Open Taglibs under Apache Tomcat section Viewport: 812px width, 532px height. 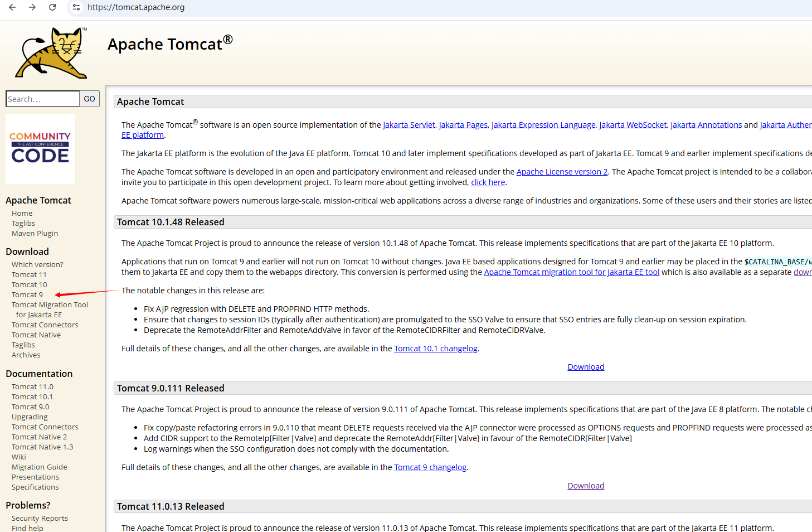coord(23,224)
